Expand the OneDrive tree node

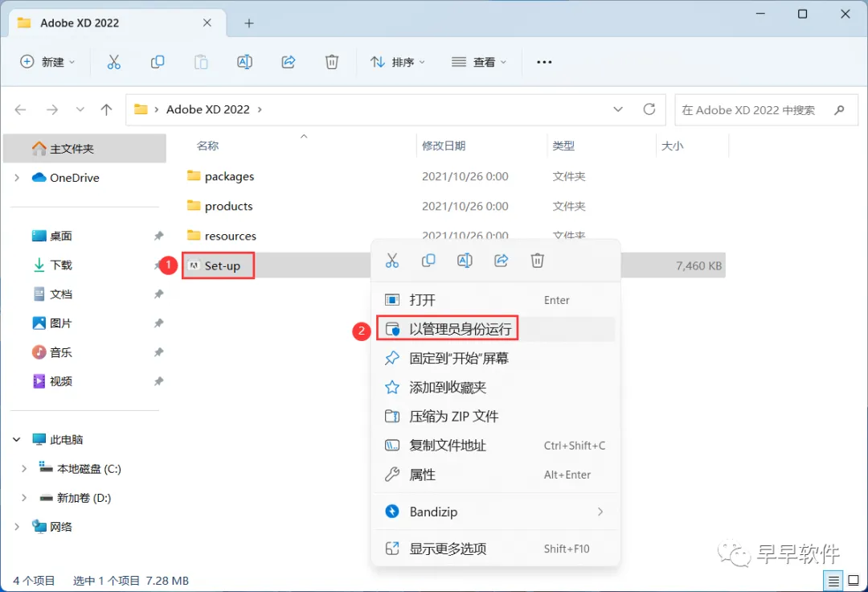[17, 178]
